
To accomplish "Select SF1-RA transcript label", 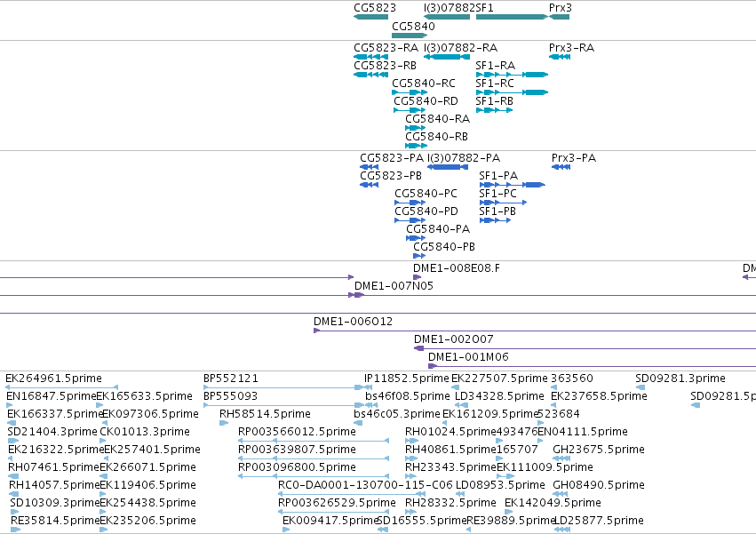I will tap(495, 66).
